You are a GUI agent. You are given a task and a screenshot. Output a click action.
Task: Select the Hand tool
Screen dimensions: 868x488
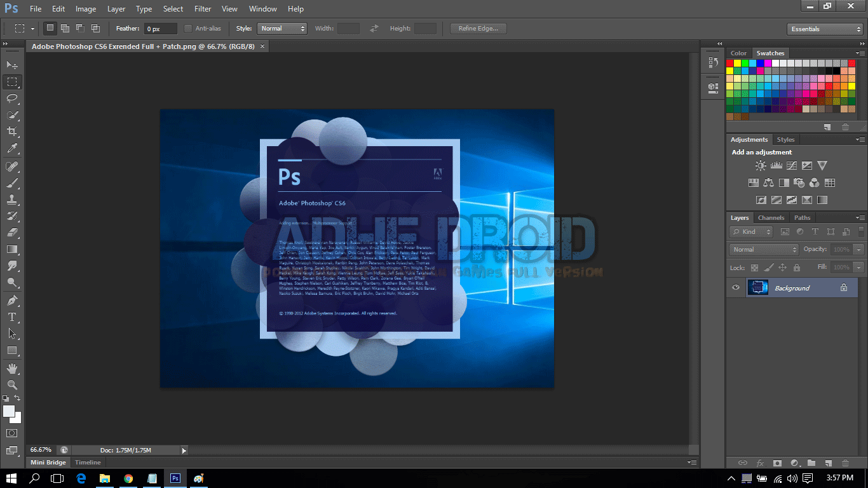point(12,369)
